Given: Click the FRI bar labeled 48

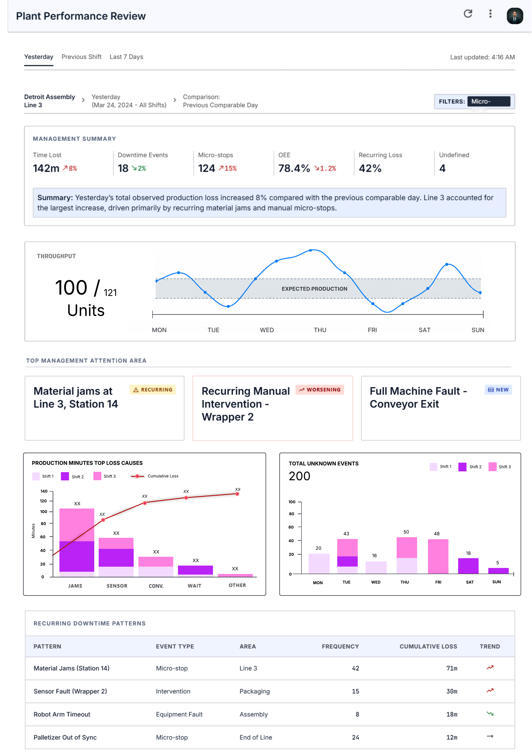Looking at the screenshot, I should [438, 556].
